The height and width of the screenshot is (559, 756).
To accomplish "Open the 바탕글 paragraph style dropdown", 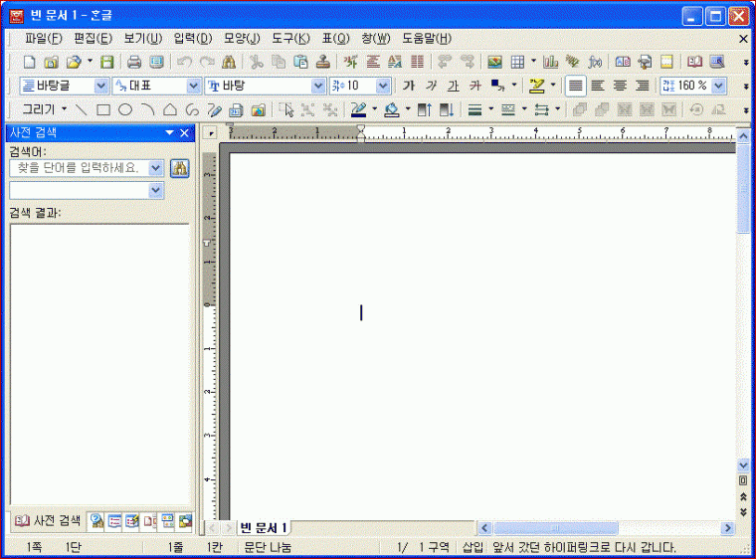I will tap(101, 86).
